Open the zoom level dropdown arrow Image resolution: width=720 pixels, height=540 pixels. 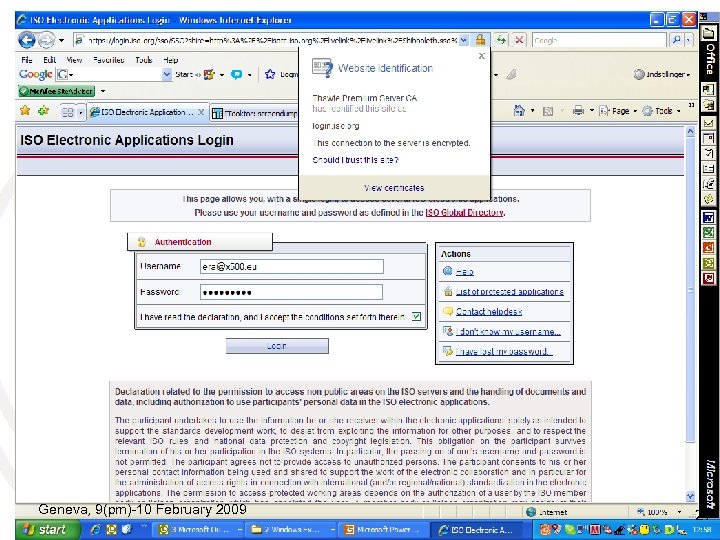pos(680,512)
